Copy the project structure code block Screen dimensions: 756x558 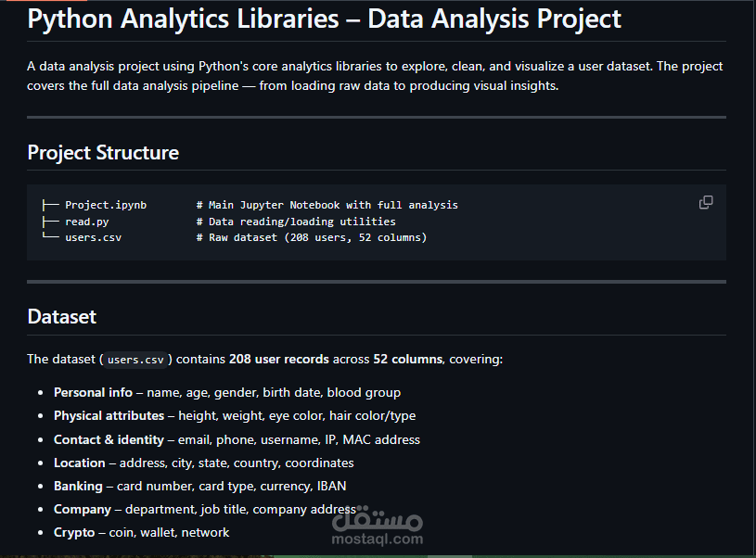706,202
